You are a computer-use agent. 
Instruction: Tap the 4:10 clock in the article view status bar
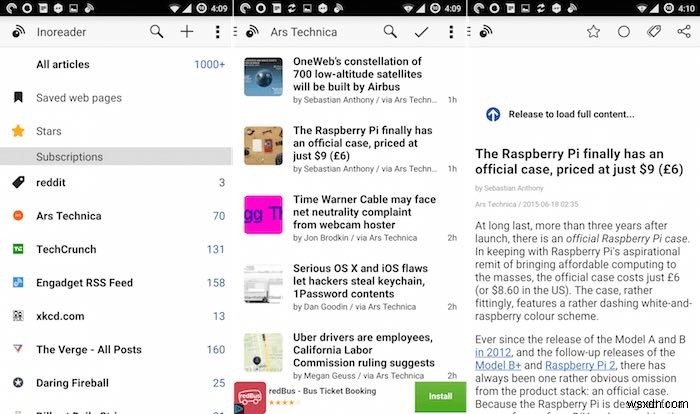(x=686, y=8)
